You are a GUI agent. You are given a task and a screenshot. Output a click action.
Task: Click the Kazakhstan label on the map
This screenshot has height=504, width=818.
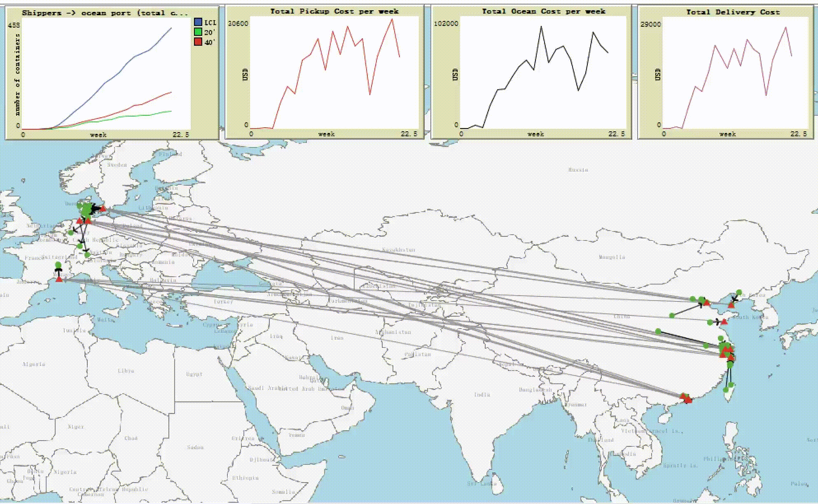click(398, 250)
